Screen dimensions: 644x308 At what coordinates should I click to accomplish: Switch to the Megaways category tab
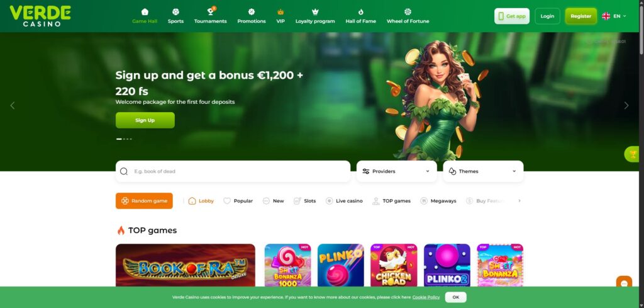(438, 201)
